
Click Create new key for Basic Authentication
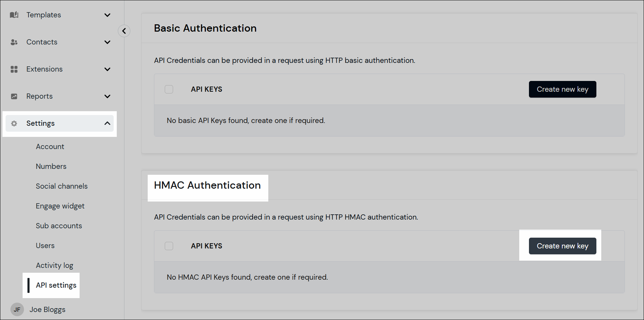coord(562,89)
